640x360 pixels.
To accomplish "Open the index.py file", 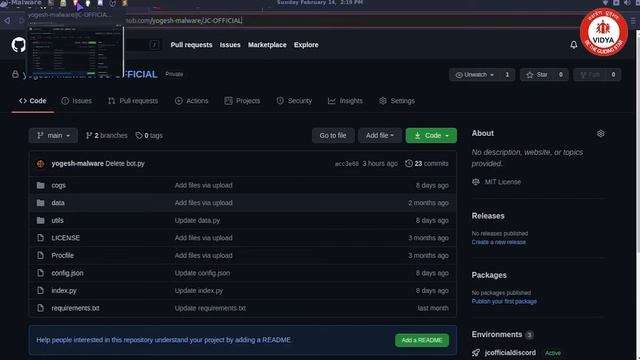I will 64,291.
